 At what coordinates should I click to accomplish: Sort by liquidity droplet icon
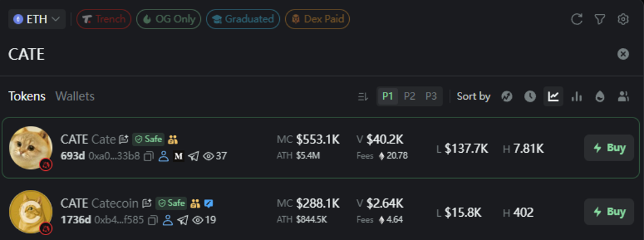(x=600, y=96)
